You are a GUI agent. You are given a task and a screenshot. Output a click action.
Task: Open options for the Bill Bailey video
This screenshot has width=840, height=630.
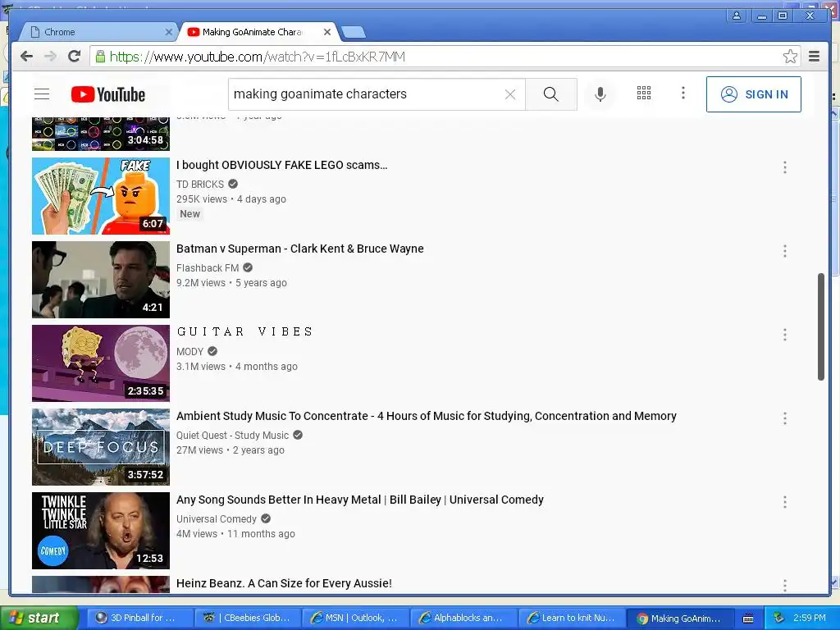coord(784,502)
